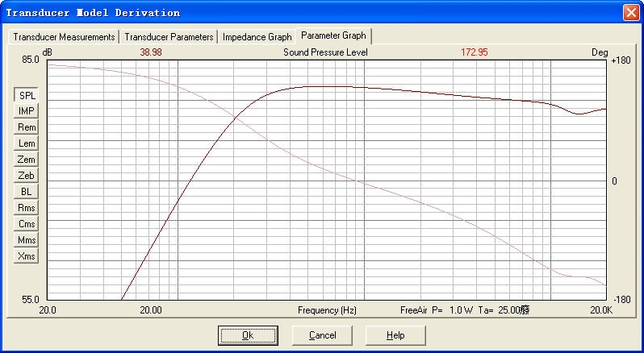
Task: Display the Rem parameter graph
Action: [x=27, y=127]
